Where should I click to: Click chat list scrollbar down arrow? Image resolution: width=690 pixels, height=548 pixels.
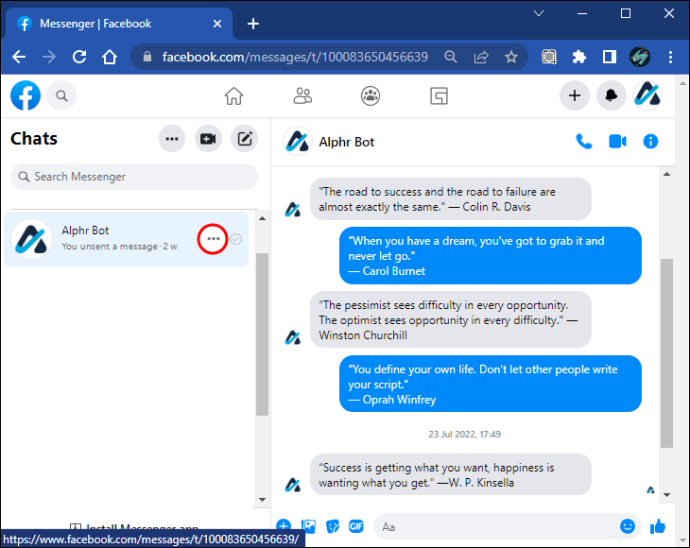click(262, 500)
